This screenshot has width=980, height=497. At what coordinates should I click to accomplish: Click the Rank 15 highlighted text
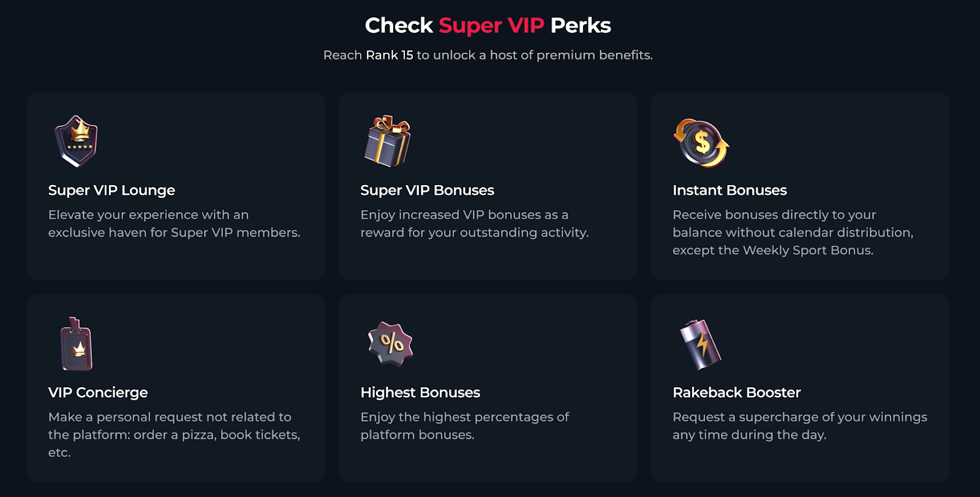click(390, 55)
